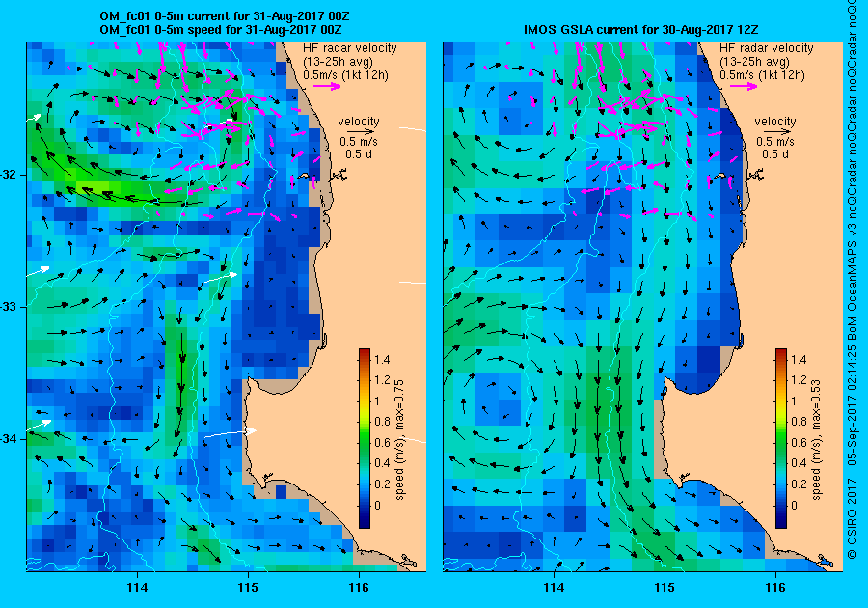This screenshot has height=608, width=868.
Task: Select the 'OM_fc01 0-5m current' title line
Action: 224,16
